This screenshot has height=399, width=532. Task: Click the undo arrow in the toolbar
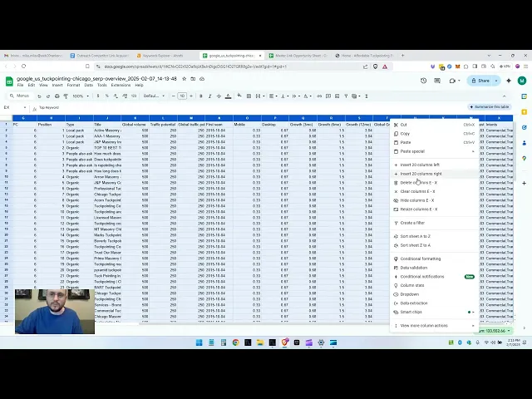(39, 96)
